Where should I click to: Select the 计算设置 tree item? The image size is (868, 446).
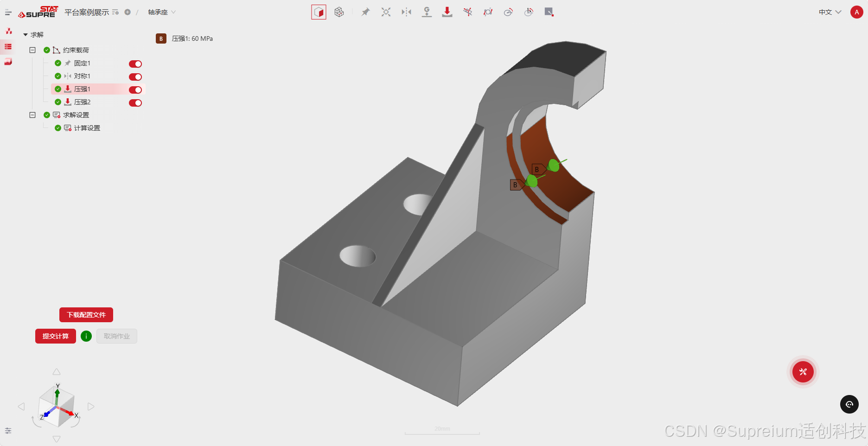[87, 128]
